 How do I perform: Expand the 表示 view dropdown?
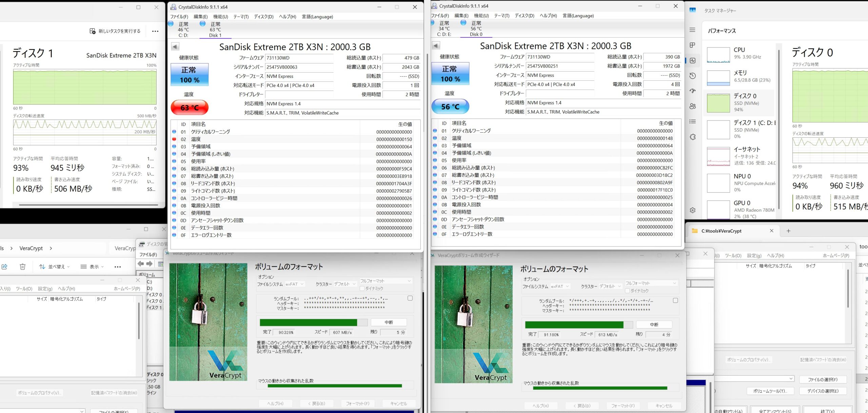pyautogui.click(x=92, y=267)
